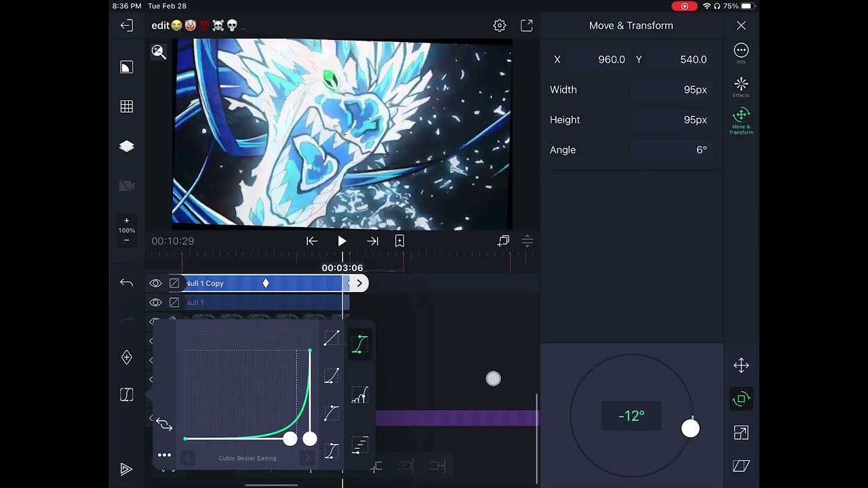Viewport: 868px width, 488px height.
Task: Tap the send arrow icon in the bottom-left
Action: pyautogui.click(x=127, y=468)
